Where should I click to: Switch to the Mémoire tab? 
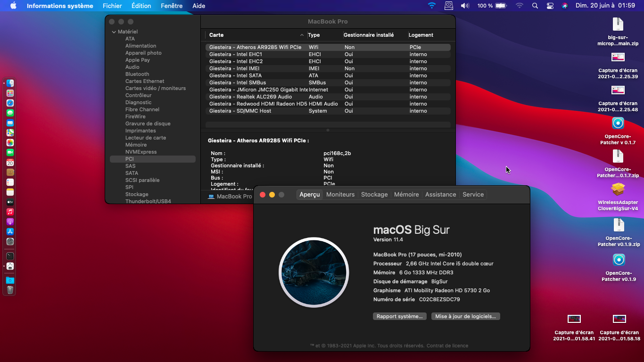click(x=406, y=194)
